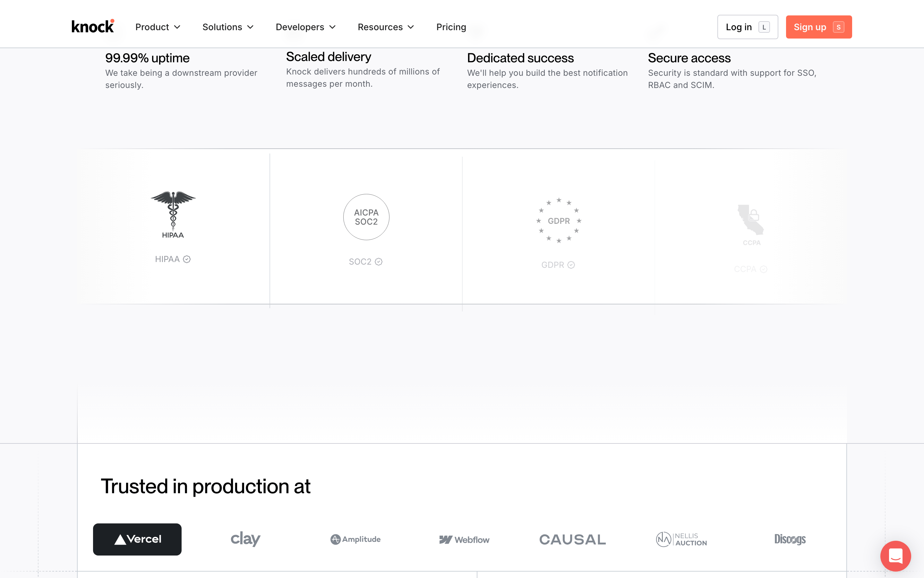This screenshot has width=924, height=578.
Task: Expand the Solutions dropdown menu
Action: (x=228, y=27)
